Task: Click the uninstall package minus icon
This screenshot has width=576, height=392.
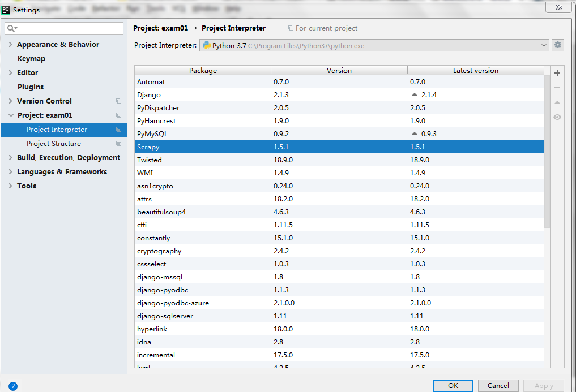Action: (557, 88)
